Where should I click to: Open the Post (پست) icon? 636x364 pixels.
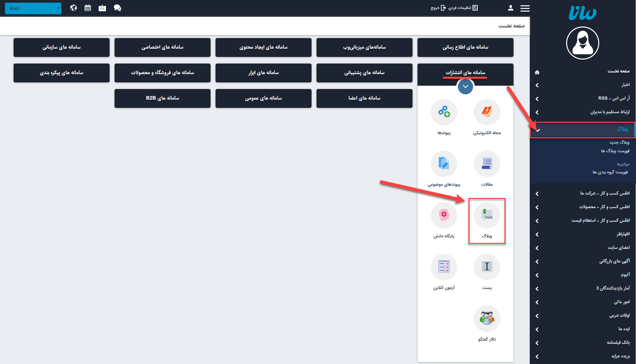[487, 267]
